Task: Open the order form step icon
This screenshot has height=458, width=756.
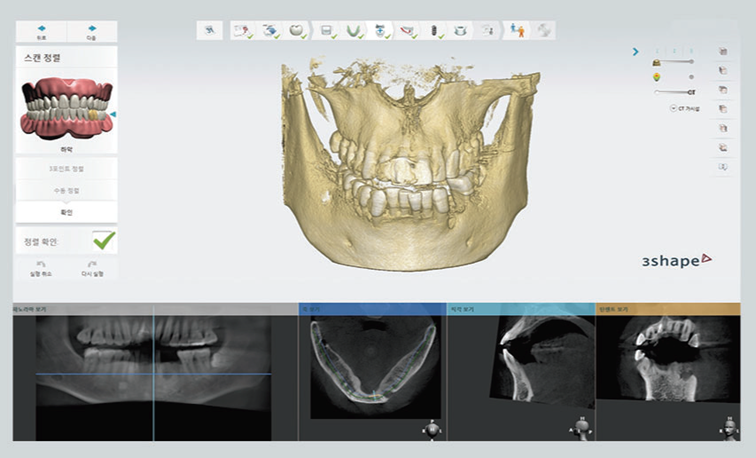Action: [x=243, y=31]
